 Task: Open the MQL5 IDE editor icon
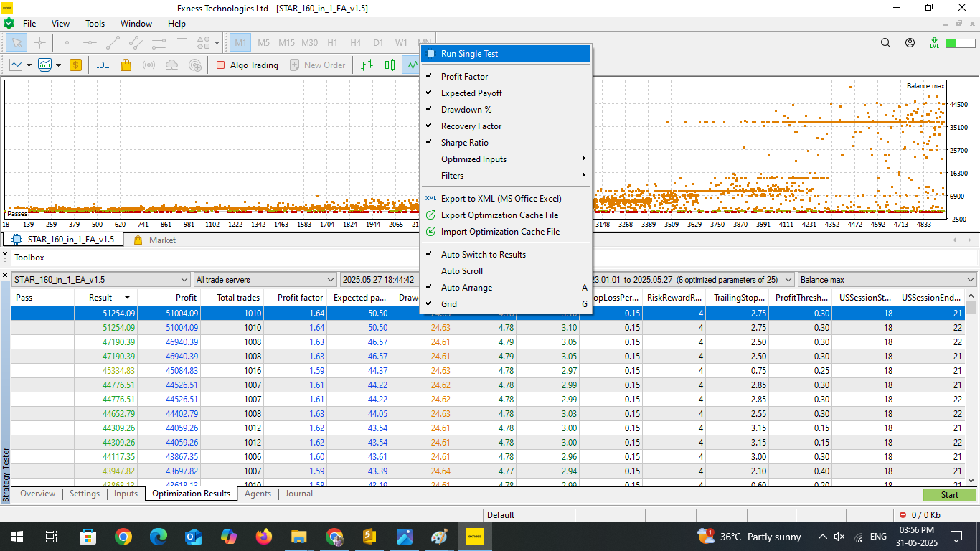[103, 65]
